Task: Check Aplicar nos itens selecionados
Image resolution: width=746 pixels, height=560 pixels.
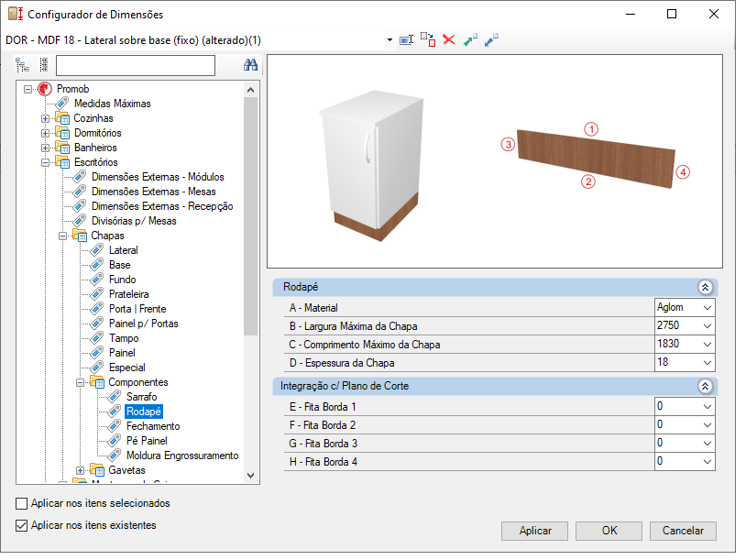Action: (21, 503)
